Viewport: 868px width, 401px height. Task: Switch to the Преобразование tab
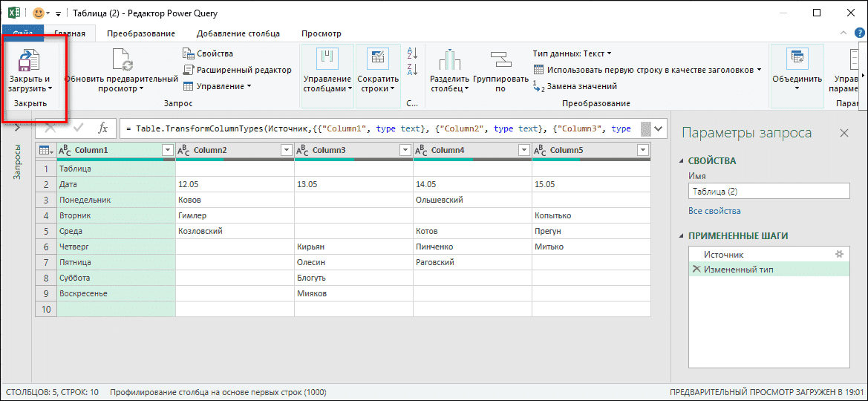pos(140,33)
